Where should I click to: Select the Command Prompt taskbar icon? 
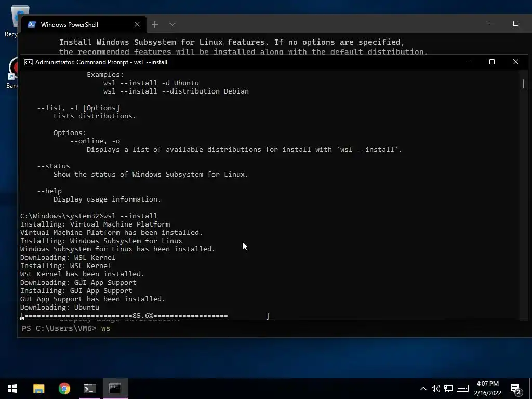pyautogui.click(x=115, y=389)
